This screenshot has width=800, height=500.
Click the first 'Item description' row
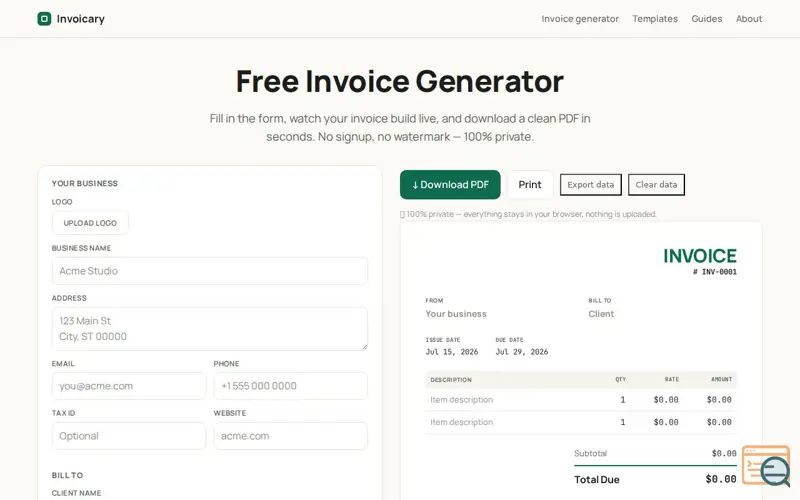(x=581, y=399)
